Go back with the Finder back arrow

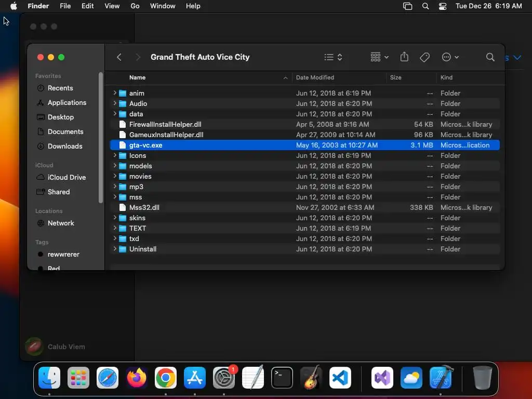119,57
